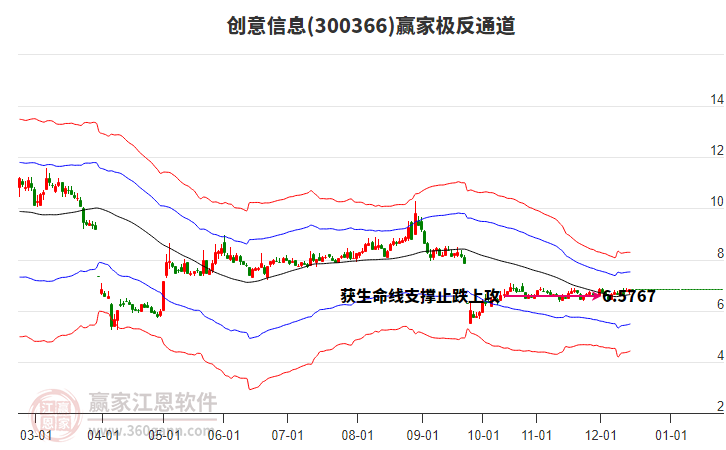Click the 07-01 date label
726x450 pixels.
click(288, 436)
